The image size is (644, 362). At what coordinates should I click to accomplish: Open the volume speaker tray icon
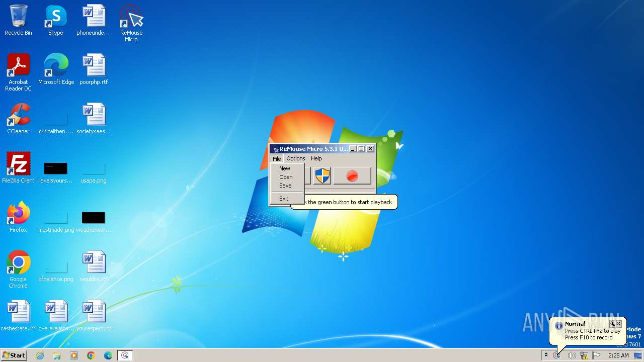[572, 355]
